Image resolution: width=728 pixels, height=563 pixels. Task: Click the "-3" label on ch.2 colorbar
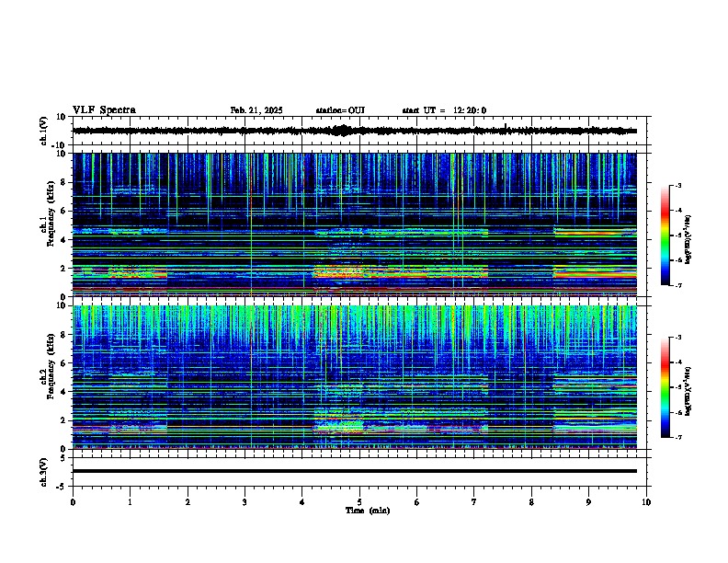tap(677, 338)
